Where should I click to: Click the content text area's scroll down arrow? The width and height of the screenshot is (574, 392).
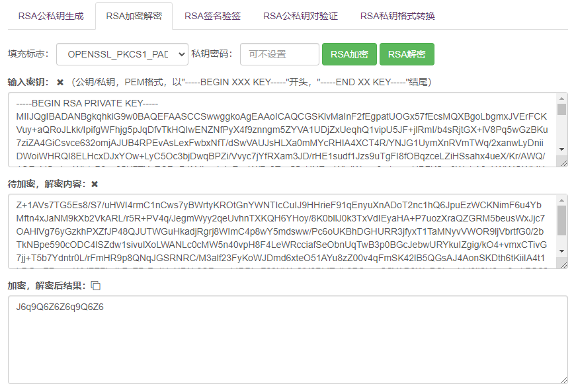point(562,252)
